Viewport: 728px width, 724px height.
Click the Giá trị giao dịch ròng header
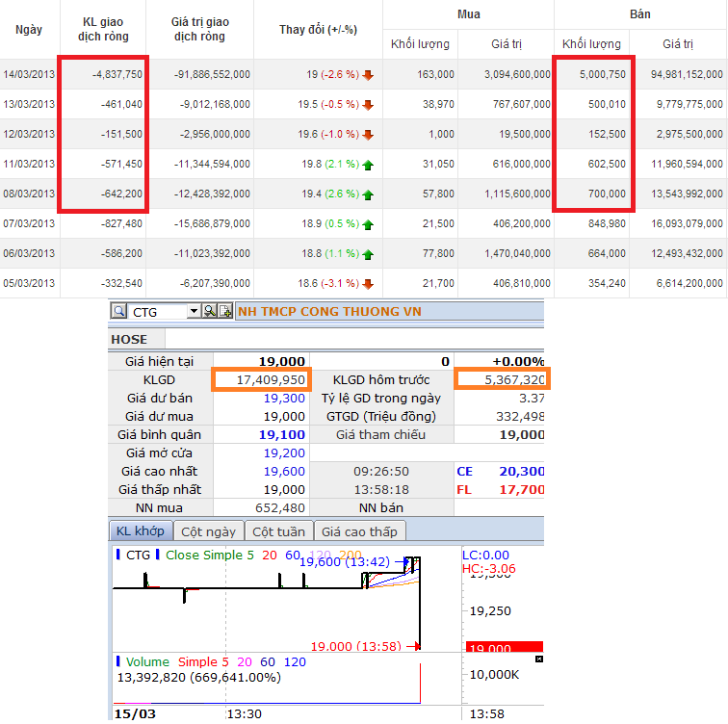tap(199, 29)
